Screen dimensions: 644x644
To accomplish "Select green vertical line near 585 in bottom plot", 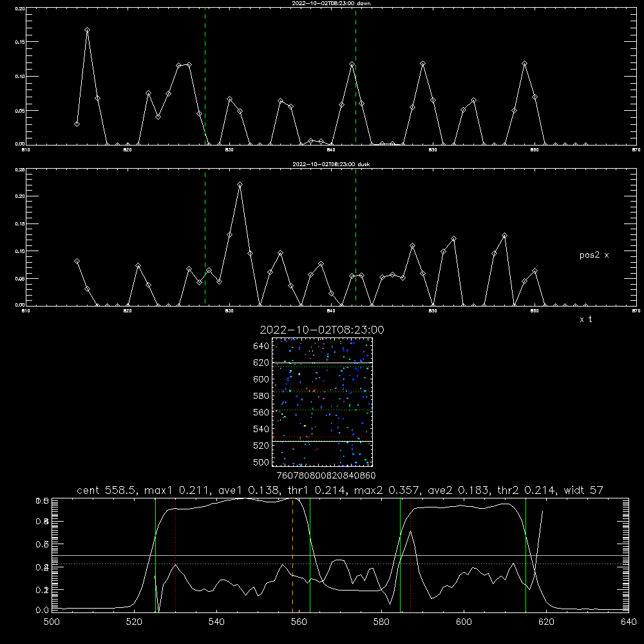I will 400,554.
